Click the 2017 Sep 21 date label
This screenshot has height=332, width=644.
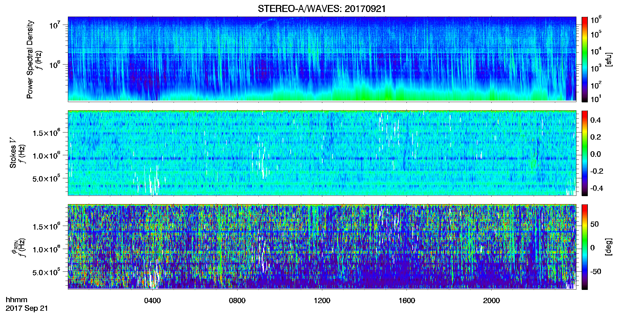27,308
